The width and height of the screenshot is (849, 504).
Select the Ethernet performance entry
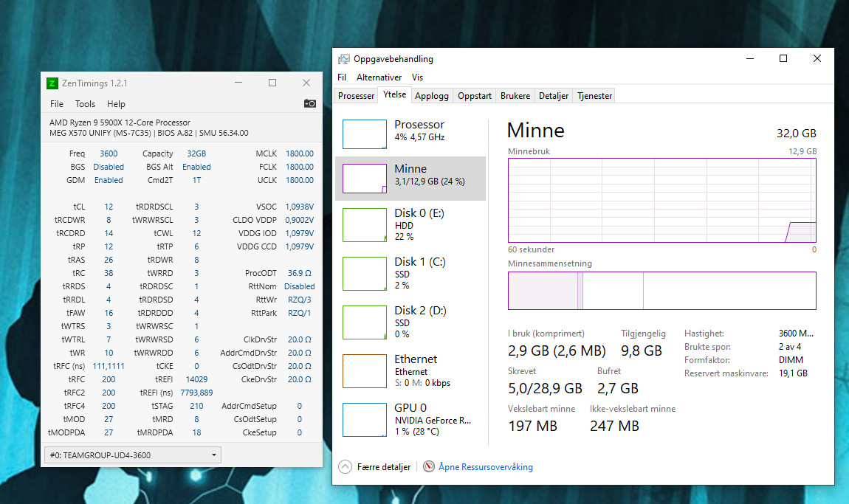(410, 371)
